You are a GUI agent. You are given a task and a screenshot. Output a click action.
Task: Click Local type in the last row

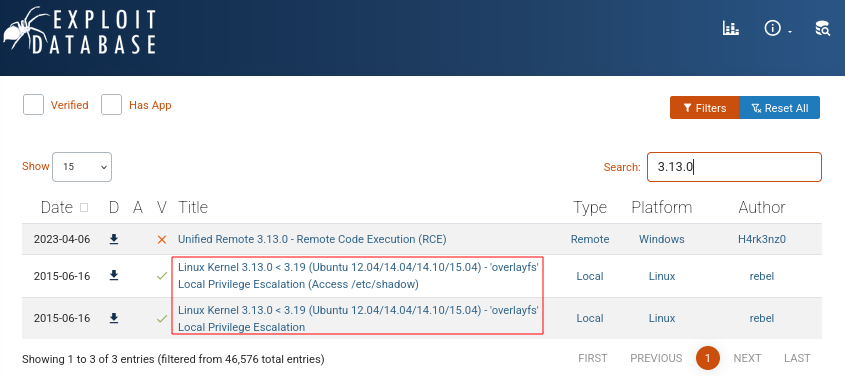(590, 318)
